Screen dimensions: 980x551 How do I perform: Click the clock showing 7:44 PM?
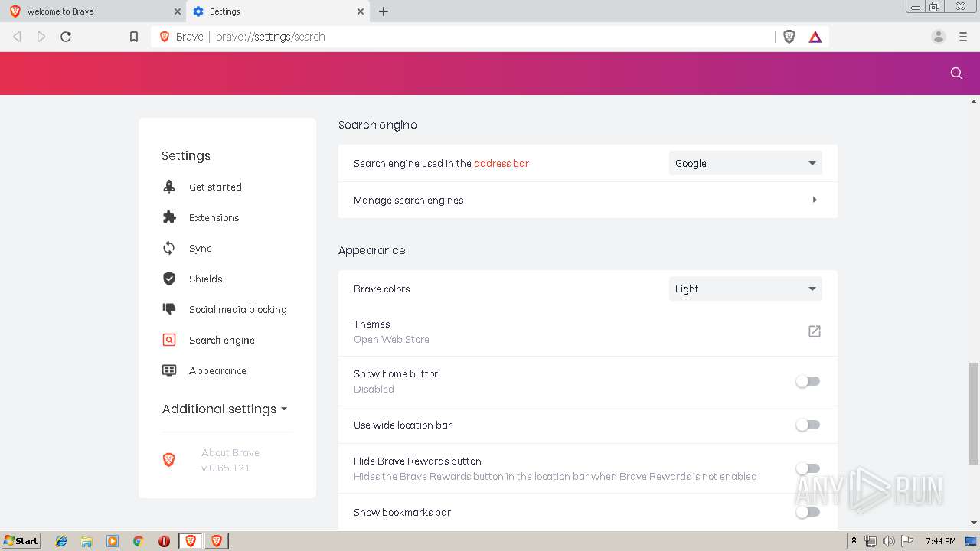click(x=940, y=541)
